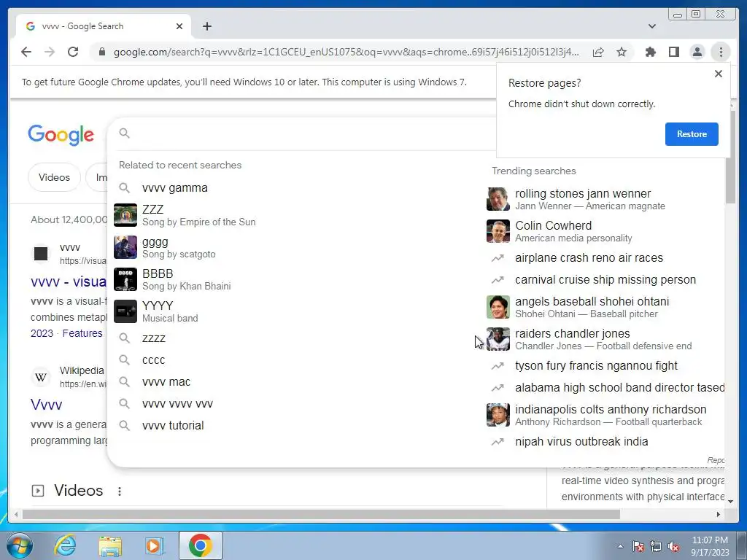
Task: Open a new tab
Action: (206, 26)
